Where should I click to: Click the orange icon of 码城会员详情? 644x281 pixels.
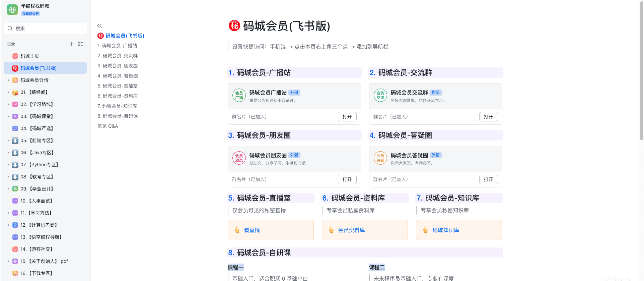(x=15, y=80)
